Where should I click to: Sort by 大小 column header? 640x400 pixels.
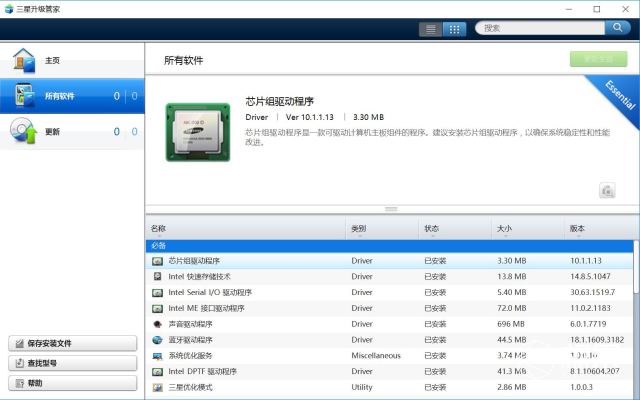pos(528,229)
